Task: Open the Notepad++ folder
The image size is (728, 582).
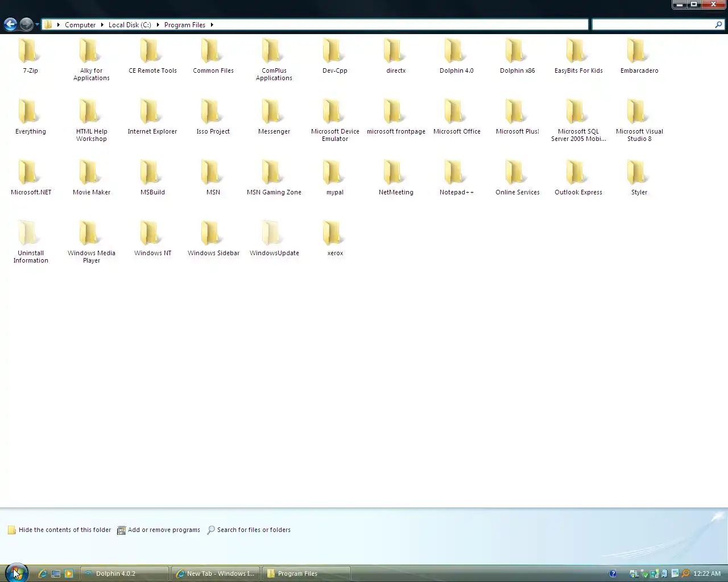Action: click(457, 177)
